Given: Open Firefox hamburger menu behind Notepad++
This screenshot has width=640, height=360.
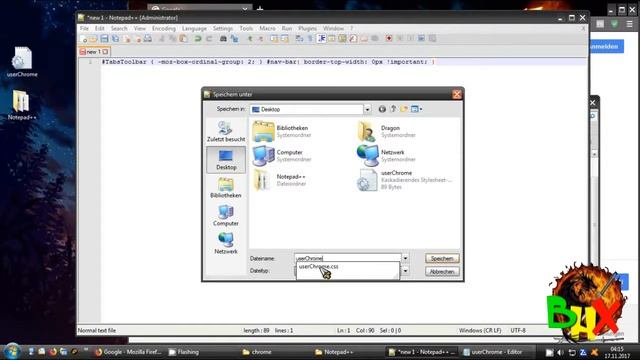Looking at the screenshot, I should coord(629,24).
